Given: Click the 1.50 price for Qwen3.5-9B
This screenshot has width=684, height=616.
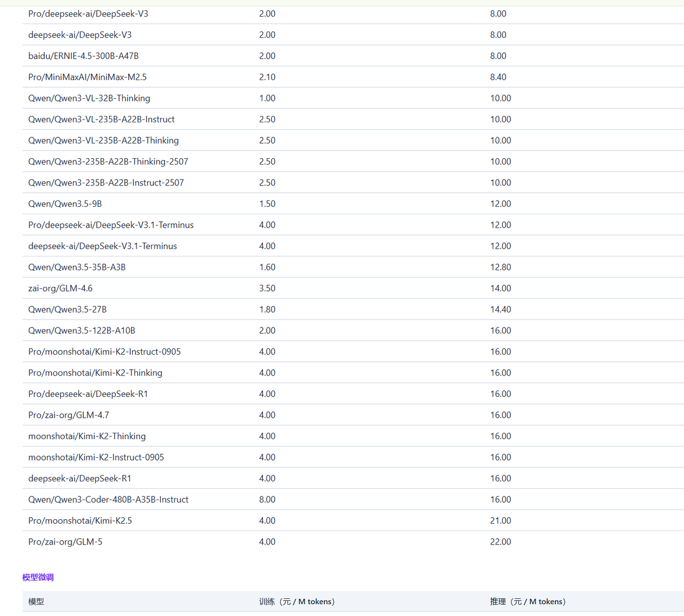Looking at the screenshot, I should click(267, 204).
